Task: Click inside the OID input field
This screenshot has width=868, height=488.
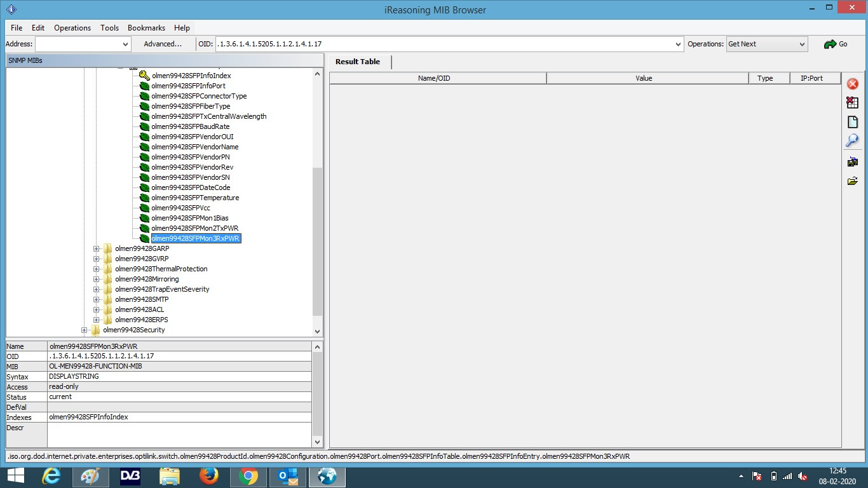Action: point(444,44)
